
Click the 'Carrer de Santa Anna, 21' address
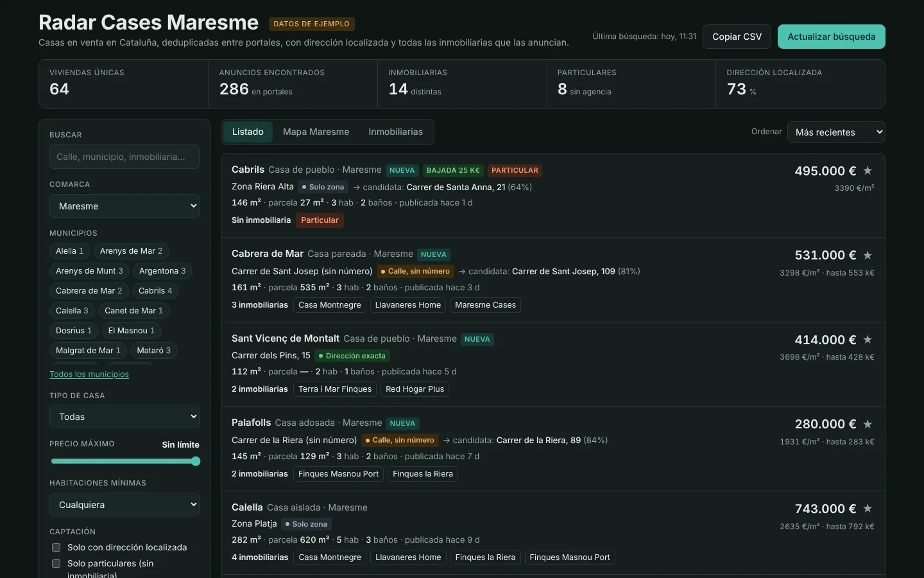click(456, 188)
